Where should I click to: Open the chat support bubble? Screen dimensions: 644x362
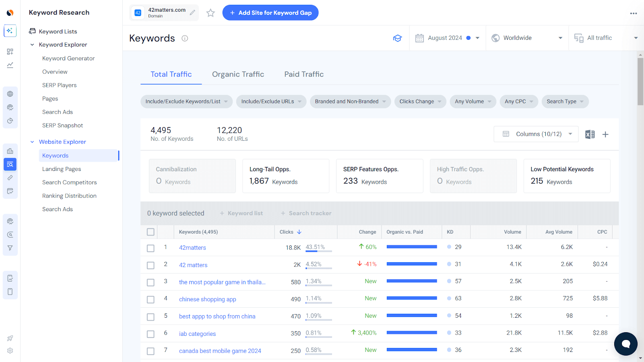click(625, 344)
